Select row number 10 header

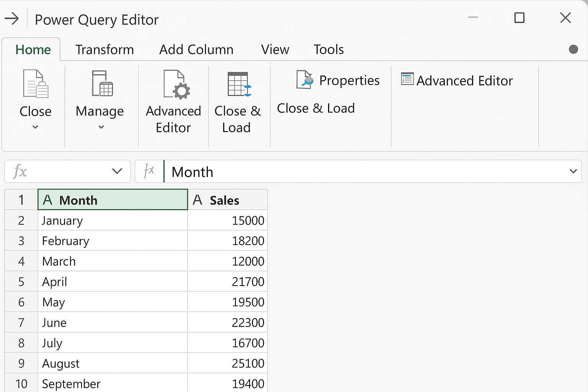[21, 383]
